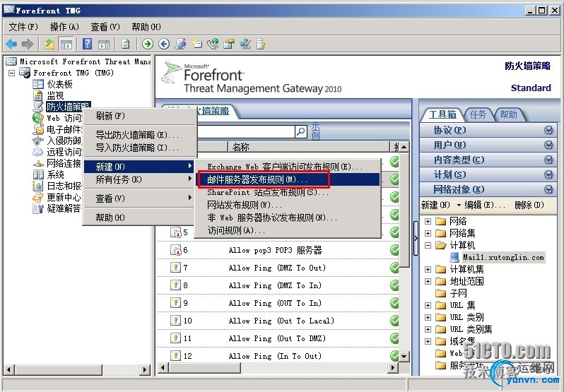This screenshot has height=392, width=564.
Task: Select 访问规则(A)... submenu item
Action: click(288, 230)
